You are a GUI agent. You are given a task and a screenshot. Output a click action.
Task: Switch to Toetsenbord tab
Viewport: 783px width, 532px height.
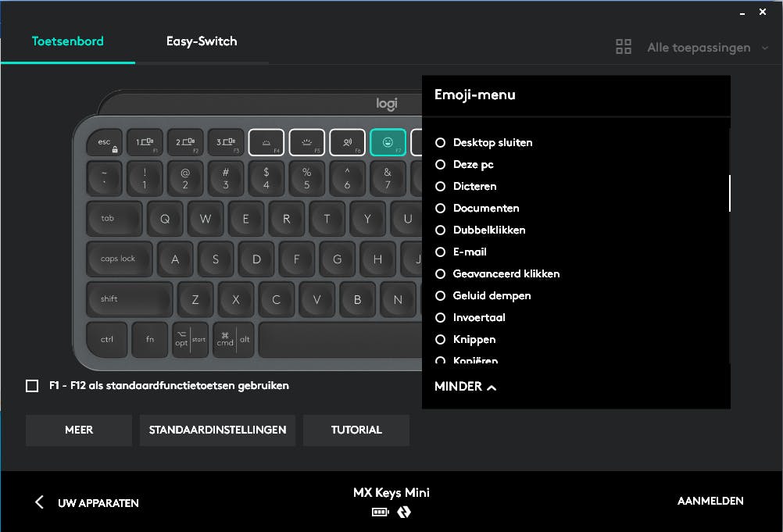[68, 41]
